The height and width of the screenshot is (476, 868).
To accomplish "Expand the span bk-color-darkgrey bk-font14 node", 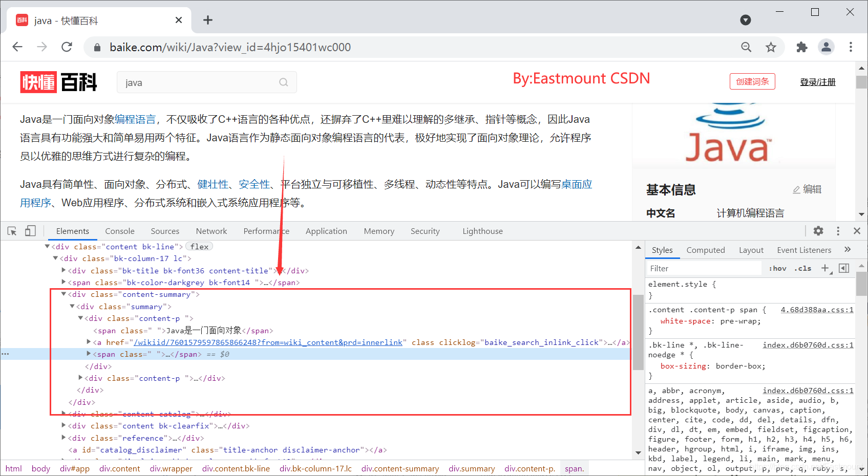I will click(63, 282).
